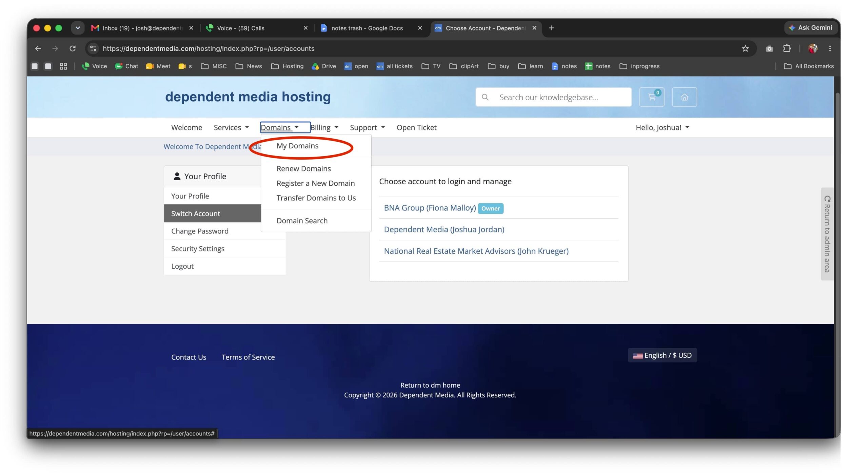The width and height of the screenshot is (868, 474).
Task: Click the knowledgebase search magnifier icon
Action: (485, 97)
